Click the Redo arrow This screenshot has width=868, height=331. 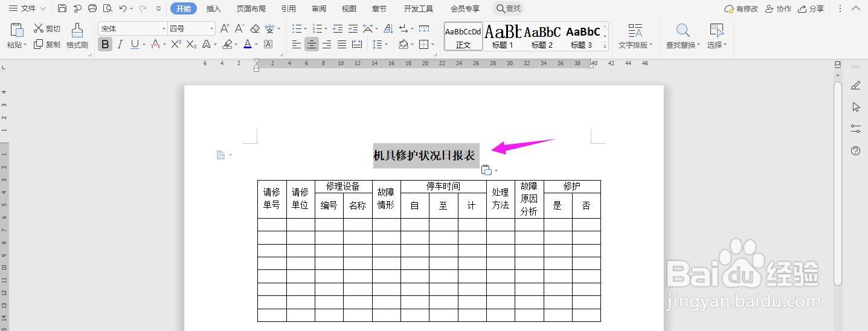coord(143,8)
